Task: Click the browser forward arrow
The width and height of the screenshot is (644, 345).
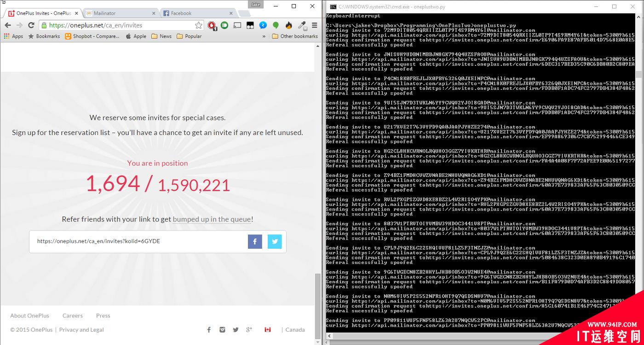Action: point(19,25)
